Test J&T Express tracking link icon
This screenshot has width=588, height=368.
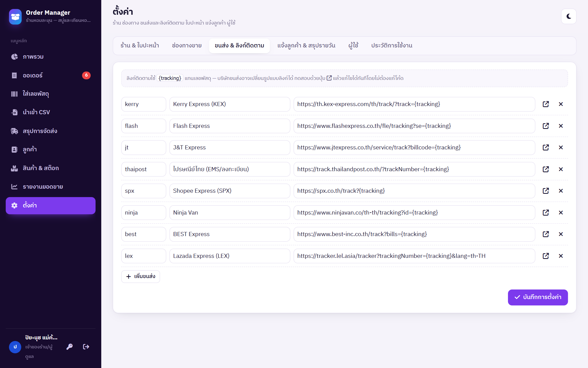546,147
